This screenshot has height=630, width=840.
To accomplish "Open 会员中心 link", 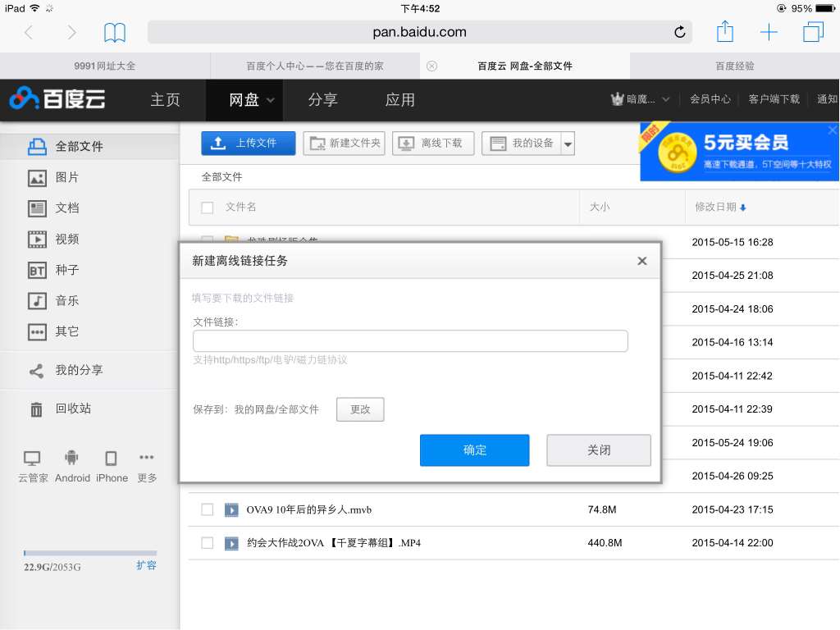I will [710, 99].
